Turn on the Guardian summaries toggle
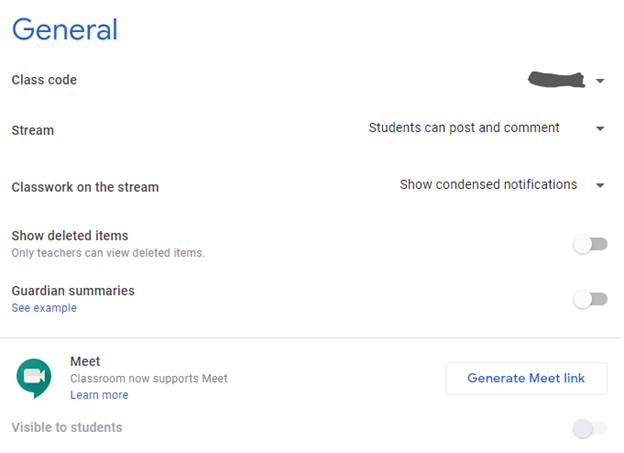 590,299
